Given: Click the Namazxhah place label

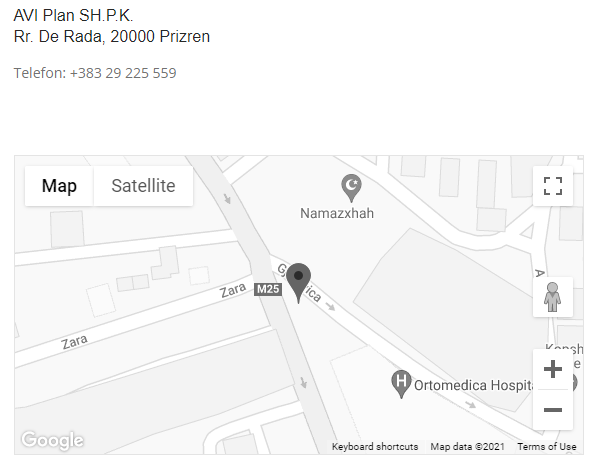Looking at the screenshot, I should click(337, 213).
